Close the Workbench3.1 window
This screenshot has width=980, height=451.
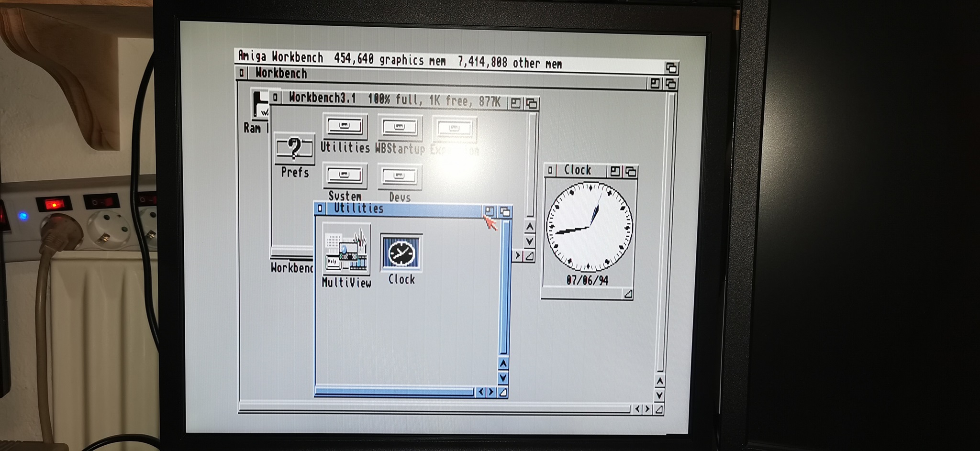pyautogui.click(x=275, y=98)
